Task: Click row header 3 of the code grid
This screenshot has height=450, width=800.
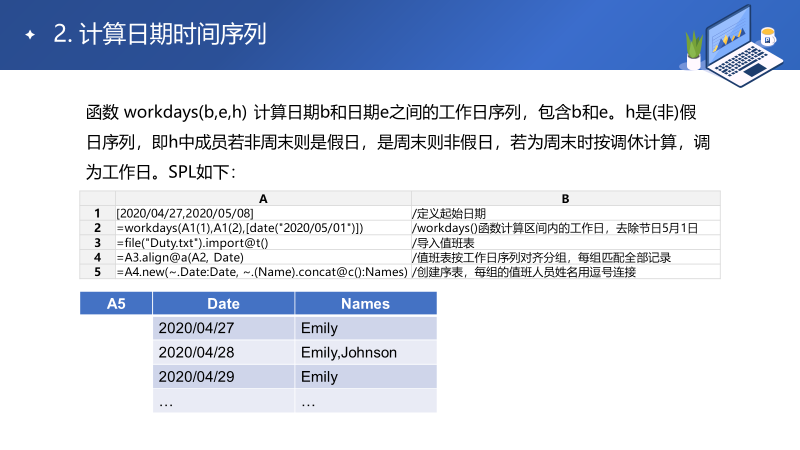Action: coord(97,242)
